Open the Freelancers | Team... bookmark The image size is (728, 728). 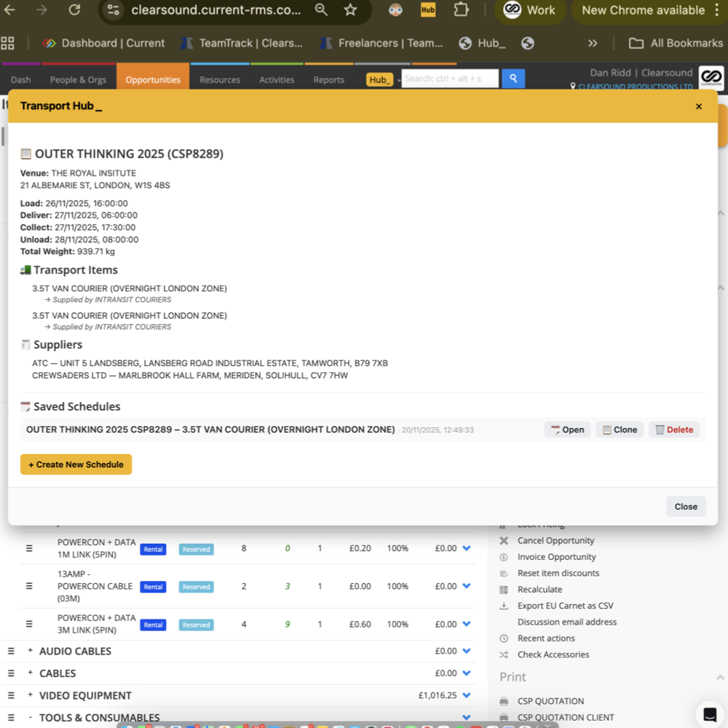[x=381, y=43]
